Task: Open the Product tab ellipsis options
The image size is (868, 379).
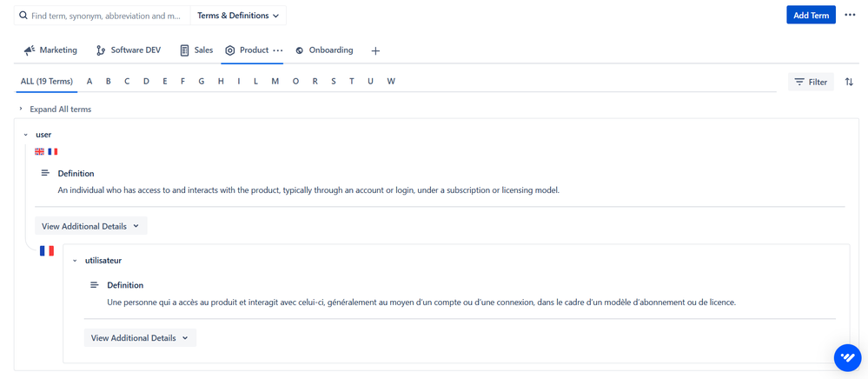Action: [278, 50]
